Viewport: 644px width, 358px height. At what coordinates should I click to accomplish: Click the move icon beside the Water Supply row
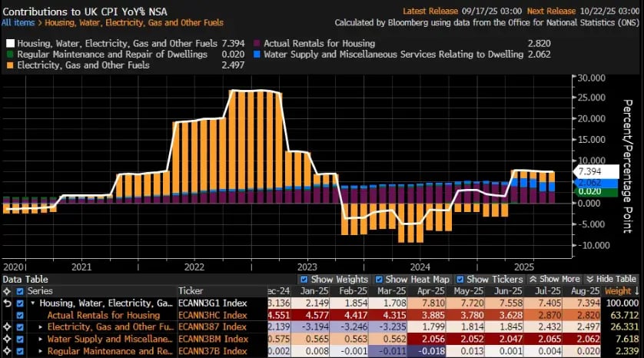pyautogui.click(x=8, y=339)
